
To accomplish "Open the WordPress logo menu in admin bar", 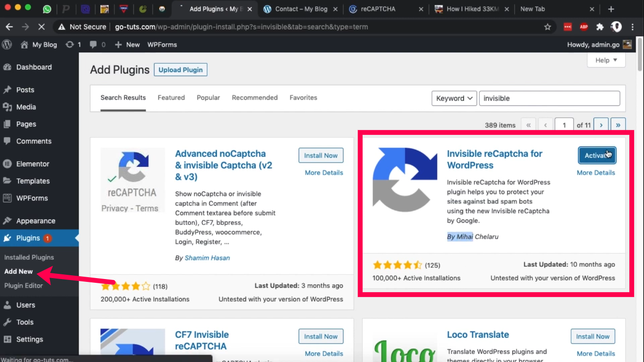I will pos(7,45).
